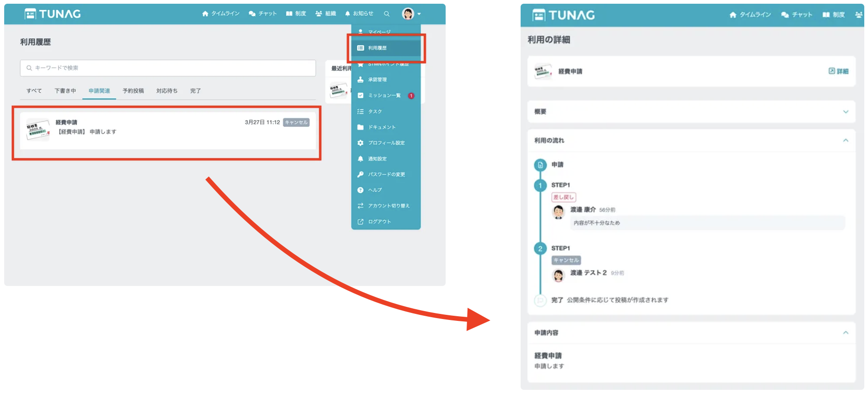Click パスワードの変更 key menu item
This screenshot has height=394, width=868.
tap(386, 174)
